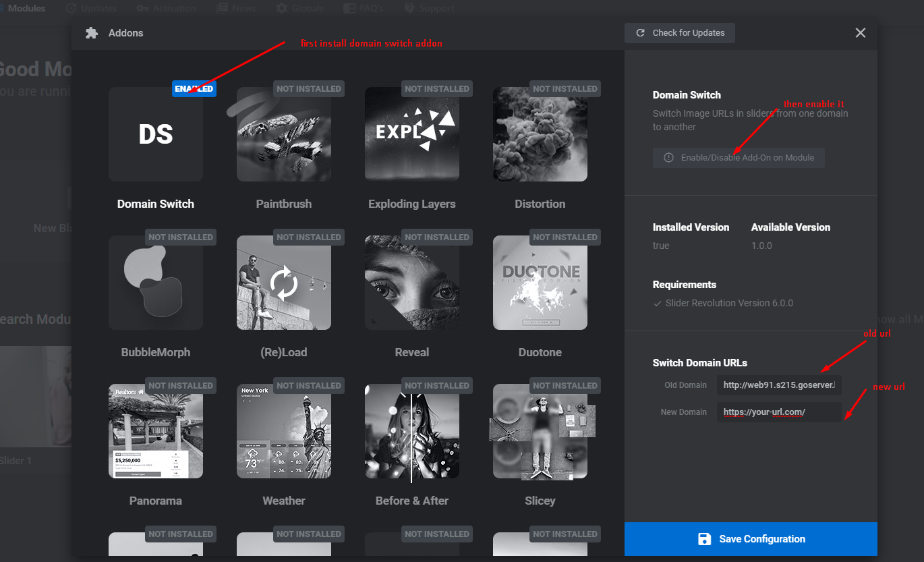
Task: Click the BubbleMorph label text
Action: click(x=156, y=352)
